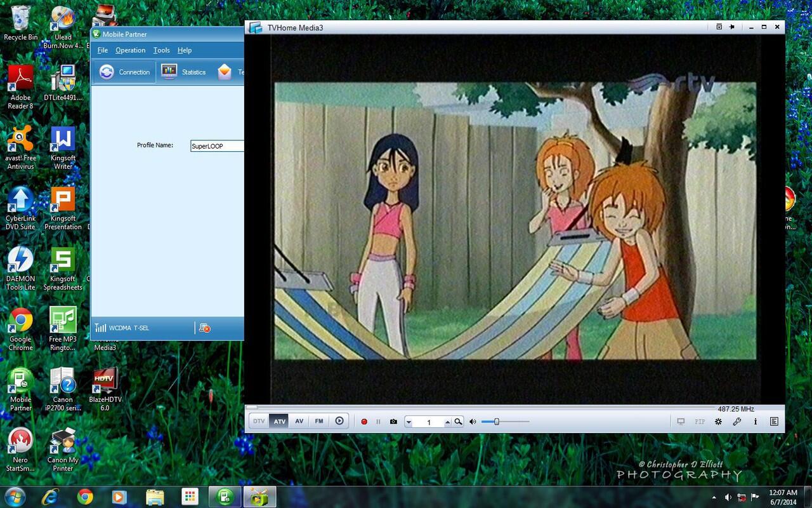Screen dimensions: 812x508
Task: Open Kingsoft Presentation desktop icon
Action: click(63, 208)
